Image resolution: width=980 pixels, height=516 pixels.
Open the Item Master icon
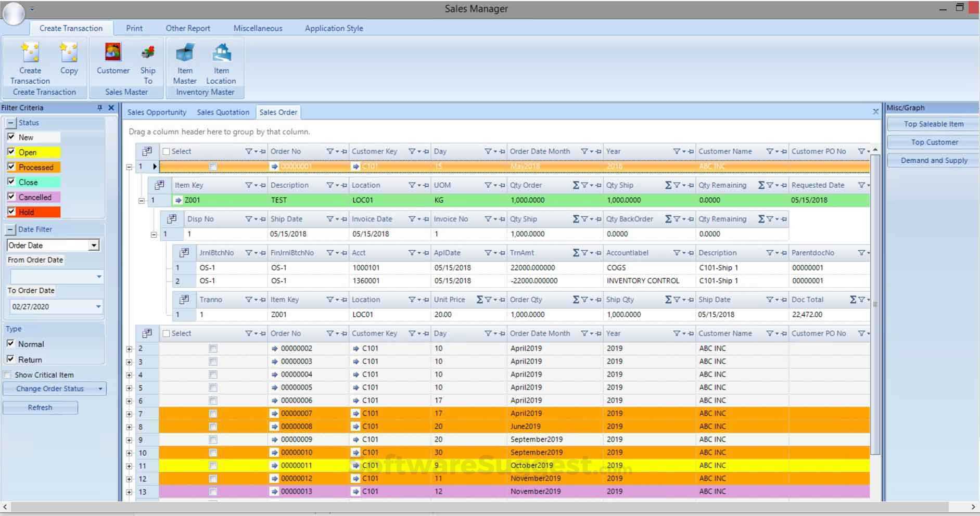(x=185, y=57)
